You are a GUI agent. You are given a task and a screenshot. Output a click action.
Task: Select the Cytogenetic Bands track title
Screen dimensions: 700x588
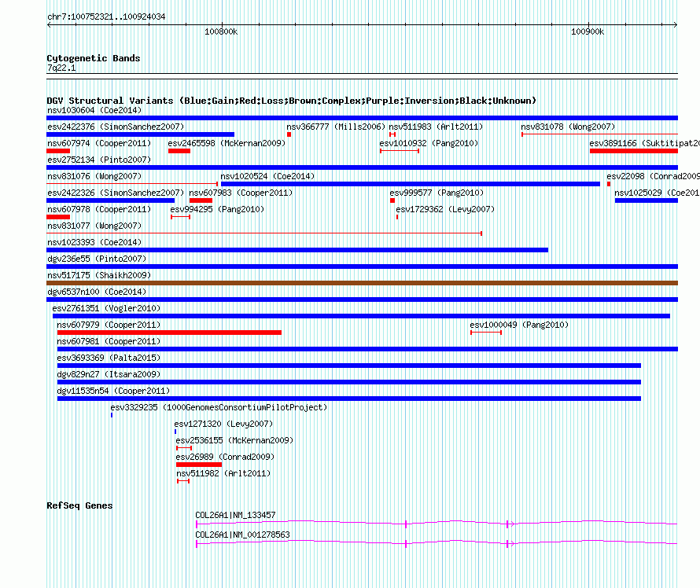coord(93,58)
